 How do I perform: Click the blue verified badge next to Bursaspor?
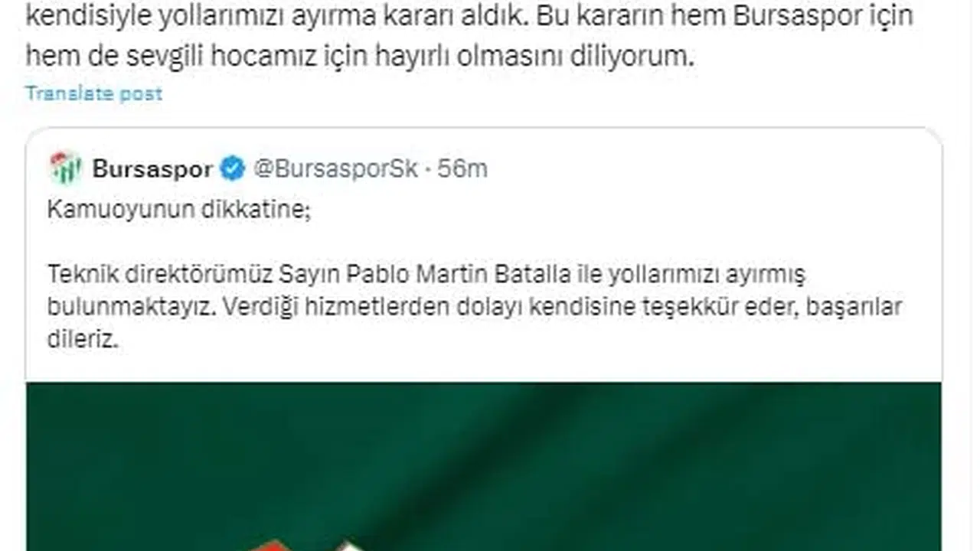233,168
